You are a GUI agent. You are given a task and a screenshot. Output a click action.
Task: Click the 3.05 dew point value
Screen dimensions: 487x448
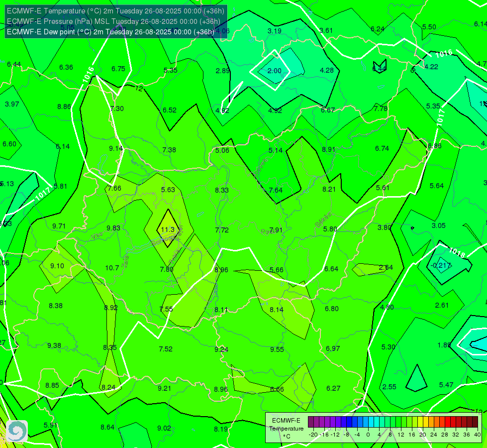click(x=439, y=225)
